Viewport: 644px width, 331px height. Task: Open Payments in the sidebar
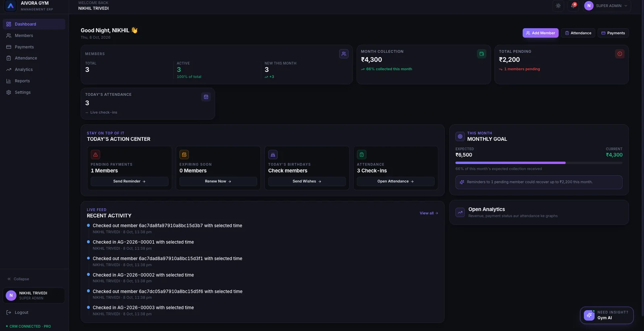tap(34, 47)
